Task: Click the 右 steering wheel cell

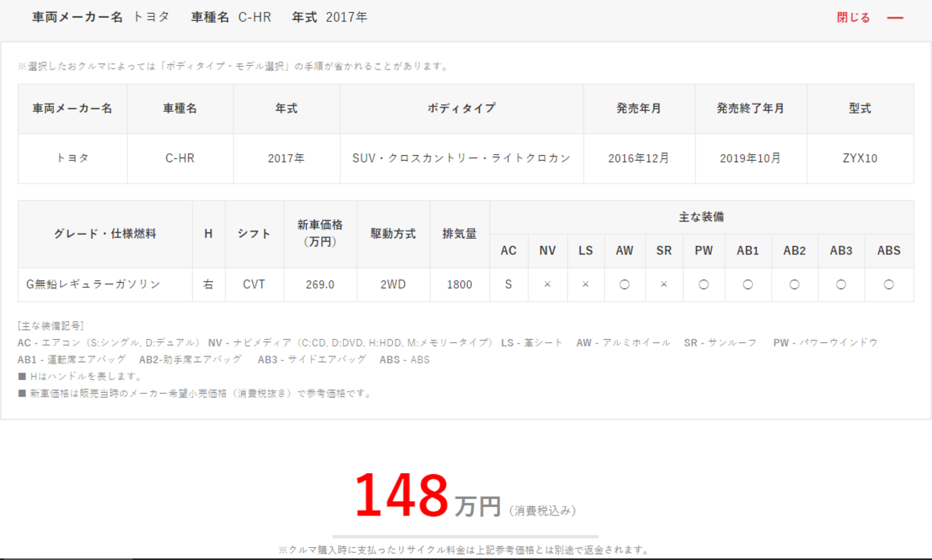Action: (x=209, y=285)
